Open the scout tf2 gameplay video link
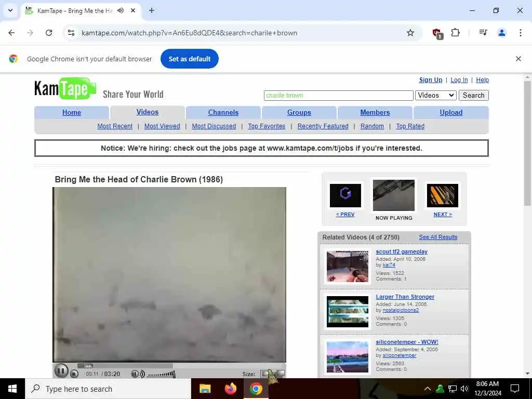The image size is (532, 399). click(402, 252)
